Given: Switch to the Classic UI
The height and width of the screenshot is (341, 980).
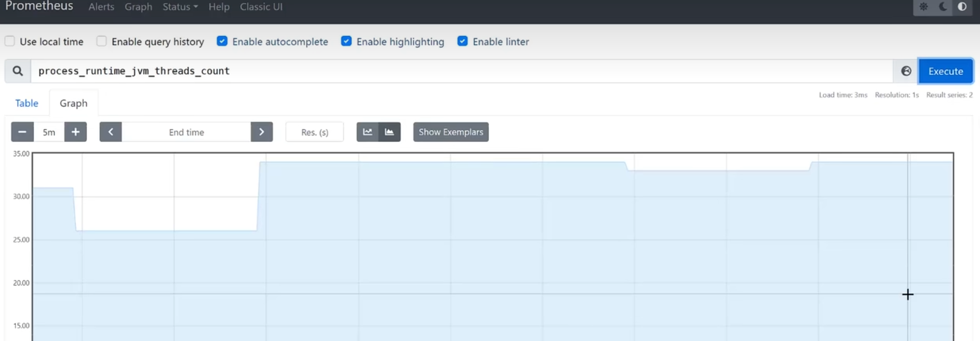Looking at the screenshot, I should (261, 7).
